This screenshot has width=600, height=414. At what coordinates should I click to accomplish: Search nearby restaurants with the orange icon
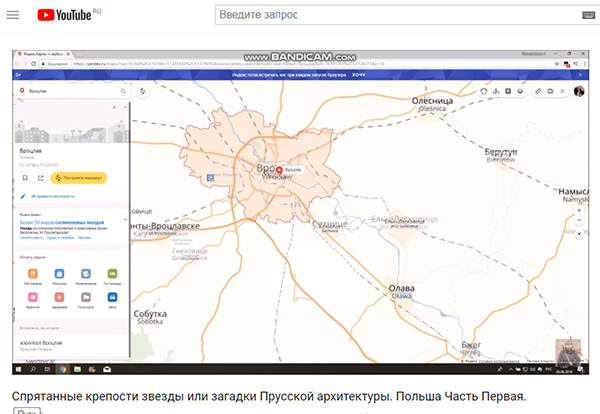point(33,274)
